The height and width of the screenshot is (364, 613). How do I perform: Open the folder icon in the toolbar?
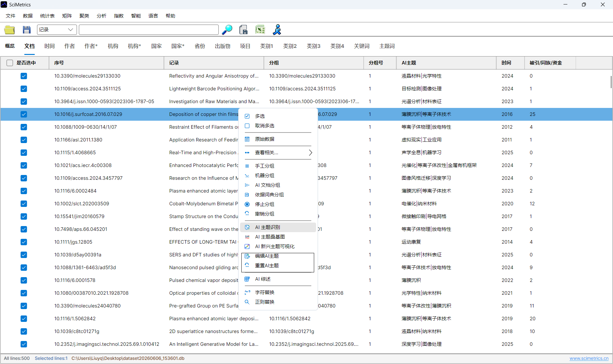coord(10,30)
